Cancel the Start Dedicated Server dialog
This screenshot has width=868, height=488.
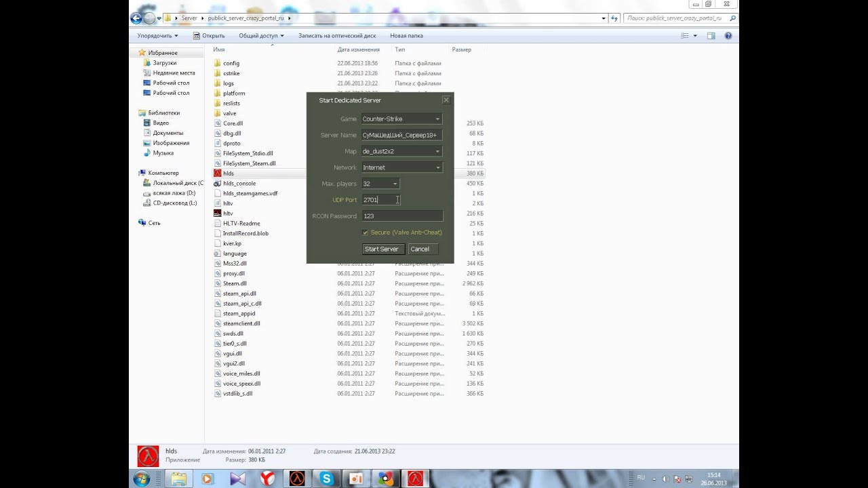422,249
